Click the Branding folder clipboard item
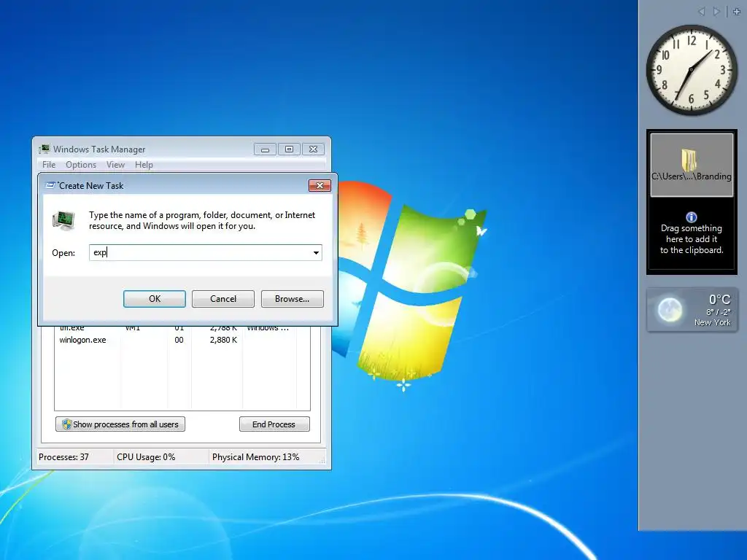 [692, 165]
